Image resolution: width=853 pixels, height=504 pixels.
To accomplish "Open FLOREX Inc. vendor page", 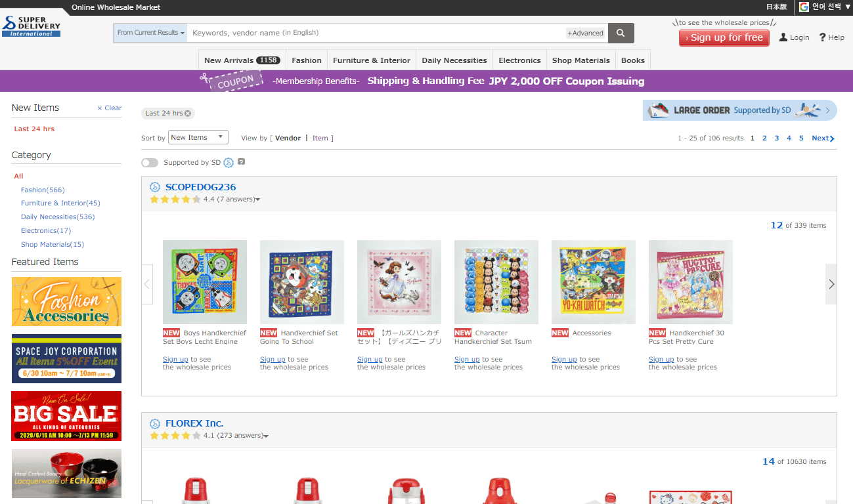I will 194,423.
